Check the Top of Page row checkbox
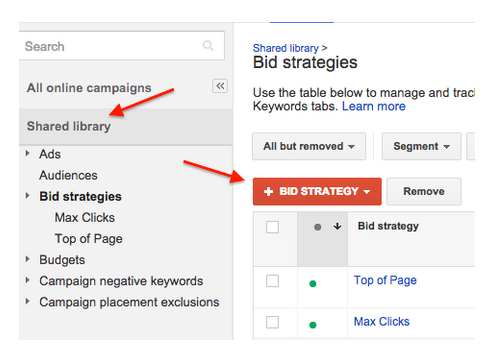Image resolution: width=503 pixels, height=363 pixels. [272, 281]
